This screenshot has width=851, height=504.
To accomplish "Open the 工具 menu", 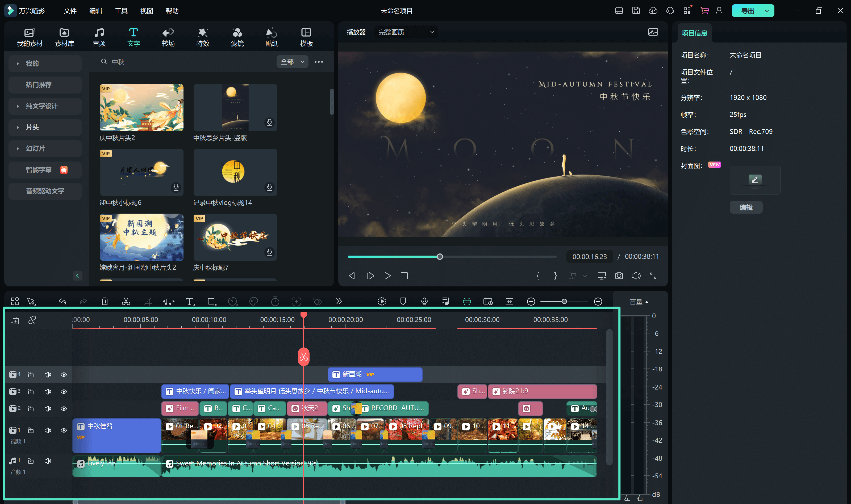I will pyautogui.click(x=121, y=11).
